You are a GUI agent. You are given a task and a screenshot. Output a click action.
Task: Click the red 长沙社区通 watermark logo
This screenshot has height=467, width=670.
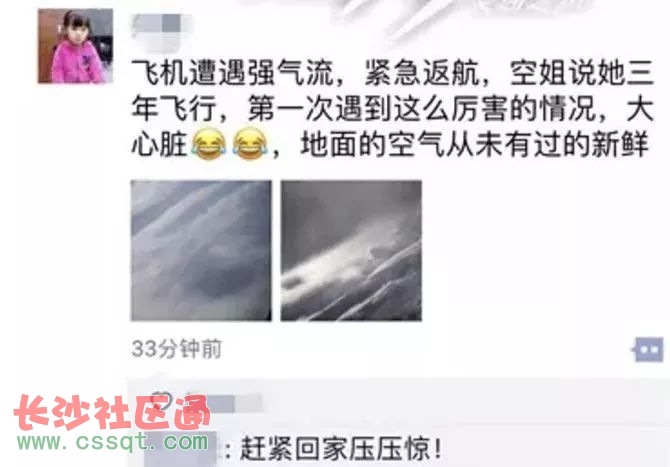pos(112,412)
